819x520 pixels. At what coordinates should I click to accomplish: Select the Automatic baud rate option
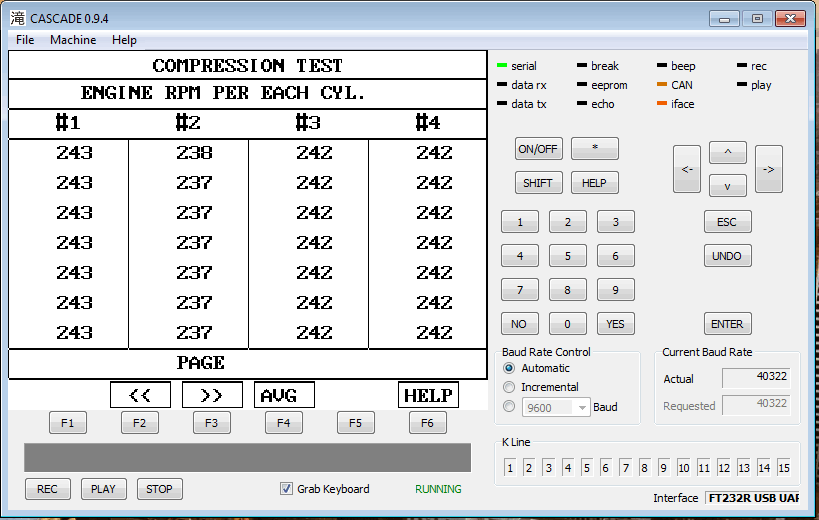[510, 368]
